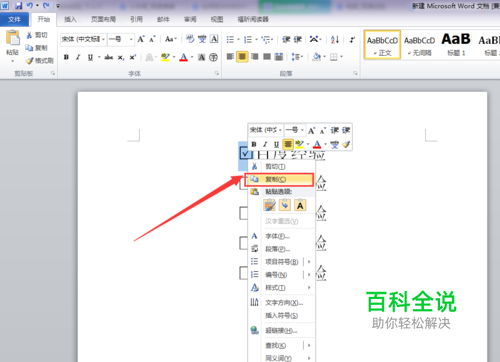Toggle Strikethrough (abc) formatting
This screenshot has height=362, width=500.
tap(109, 57)
